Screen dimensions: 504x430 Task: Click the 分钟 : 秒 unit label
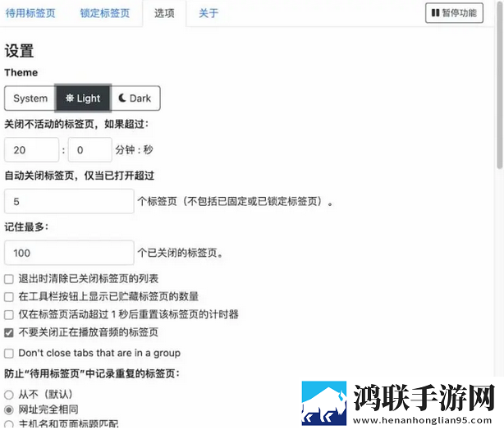coord(134,149)
